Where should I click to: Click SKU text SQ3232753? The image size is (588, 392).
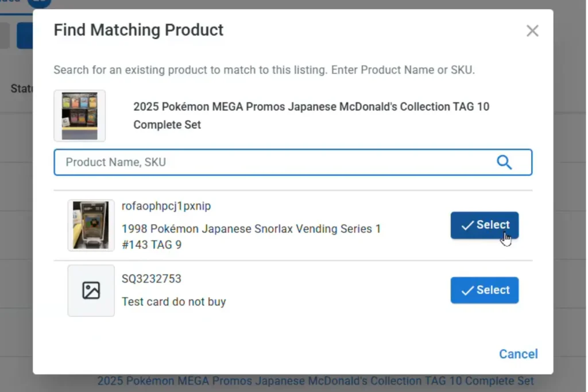[152, 279]
